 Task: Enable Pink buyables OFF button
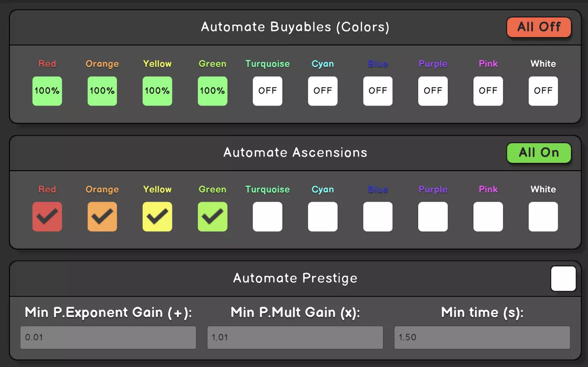coord(488,91)
